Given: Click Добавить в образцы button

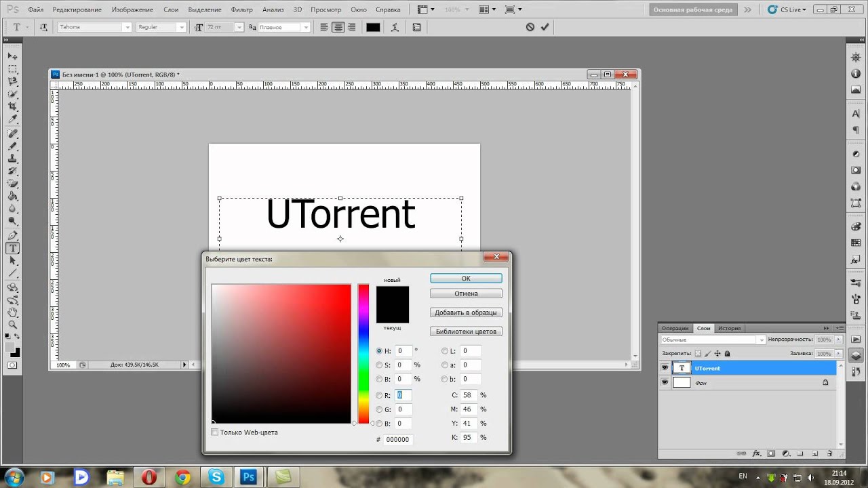Looking at the screenshot, I should (466, 312).
